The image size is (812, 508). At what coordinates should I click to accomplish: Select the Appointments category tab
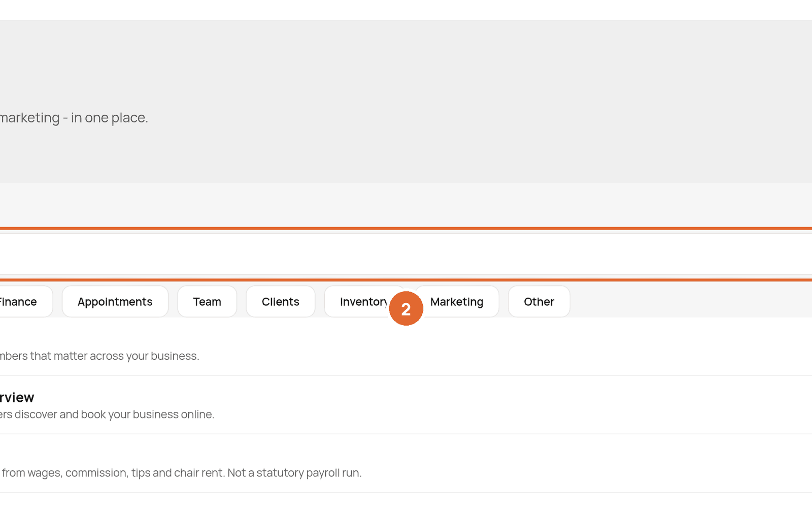pyautogui.click(x=115, y=302)
